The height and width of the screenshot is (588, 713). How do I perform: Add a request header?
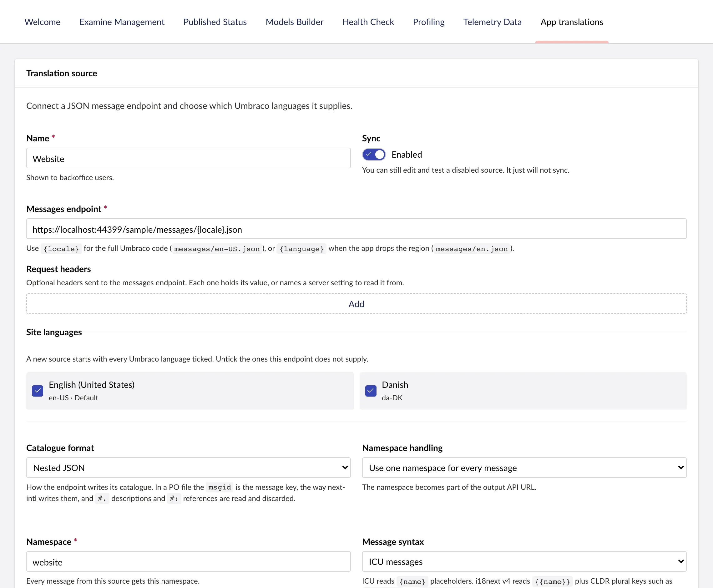356,304
